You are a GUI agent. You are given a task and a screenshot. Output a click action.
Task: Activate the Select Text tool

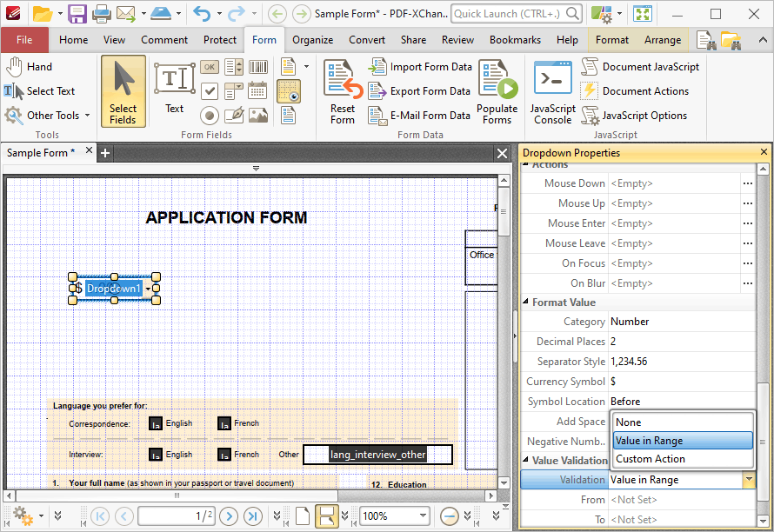[39, 90]
